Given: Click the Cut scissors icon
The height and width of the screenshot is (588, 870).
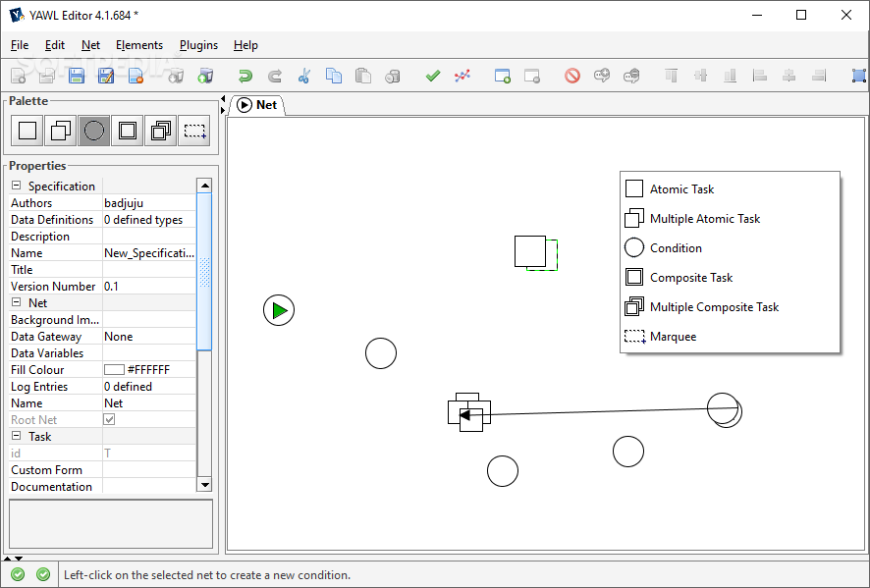Looking at the screenshot, I should tap(304, 76).
